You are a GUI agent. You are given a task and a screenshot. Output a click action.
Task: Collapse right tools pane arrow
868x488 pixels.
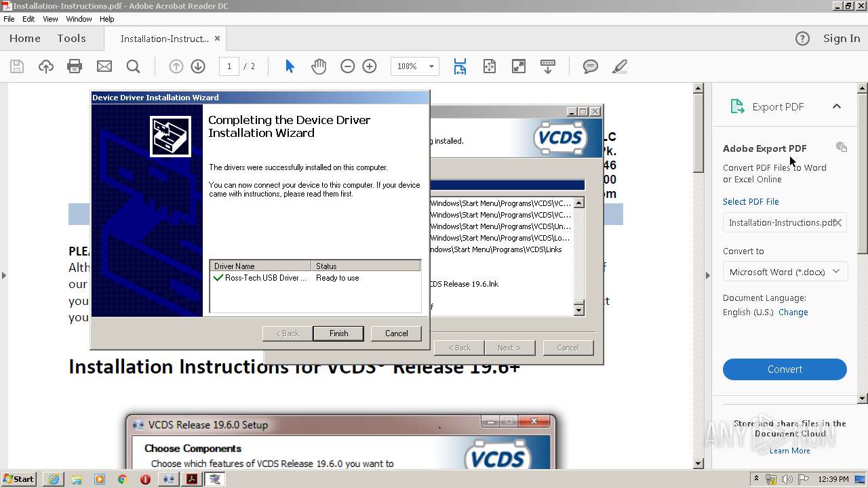(x=708, y=275)
